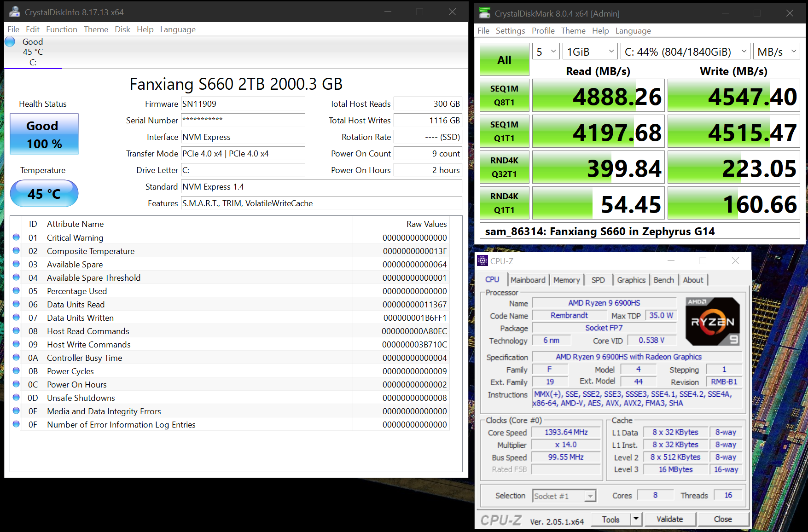Click the processor Name field AMD Ryzen 9 6900HS
The image size is (808, 532).
click(604, 303)
